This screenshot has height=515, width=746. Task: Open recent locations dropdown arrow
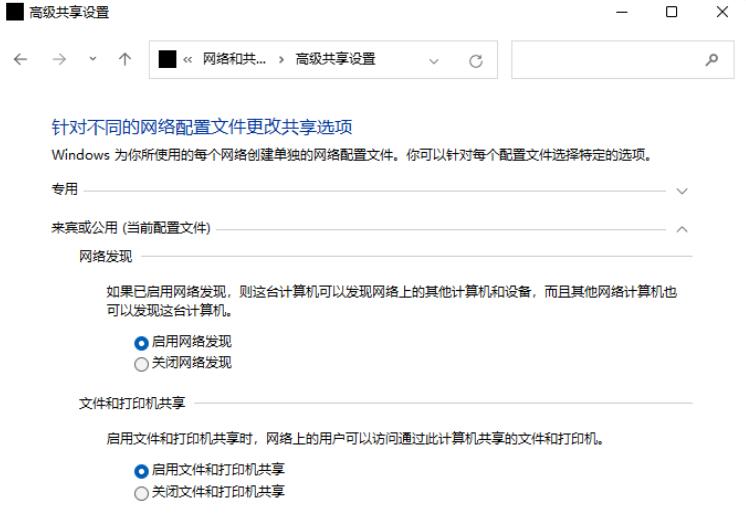click(x=93, y=59)
